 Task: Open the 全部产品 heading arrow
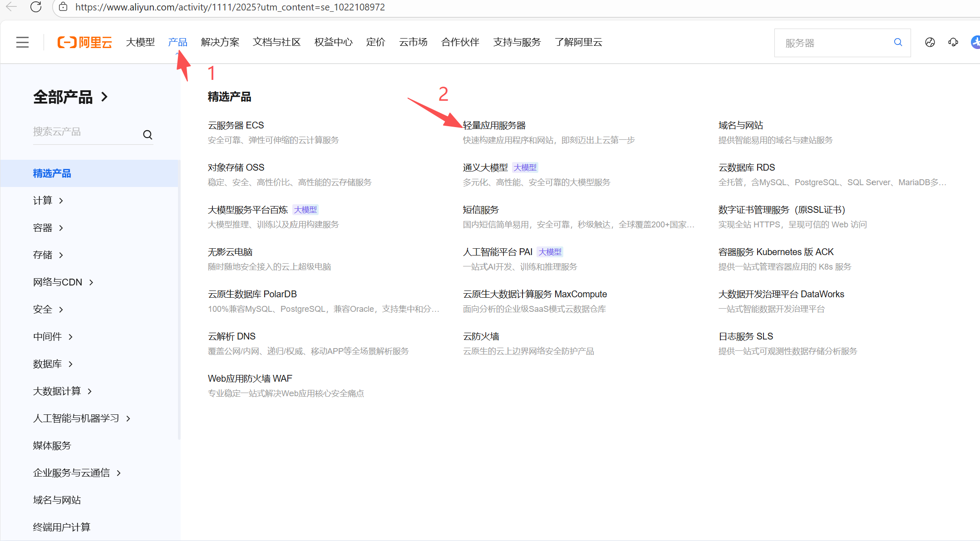click(x=105, y=97)
